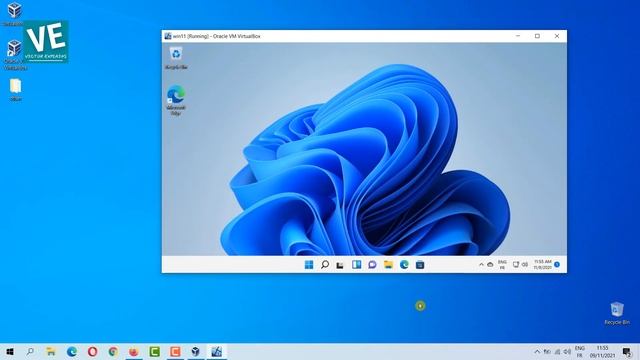Open Widgets panel in the VM taskbar

pos(356,265)
